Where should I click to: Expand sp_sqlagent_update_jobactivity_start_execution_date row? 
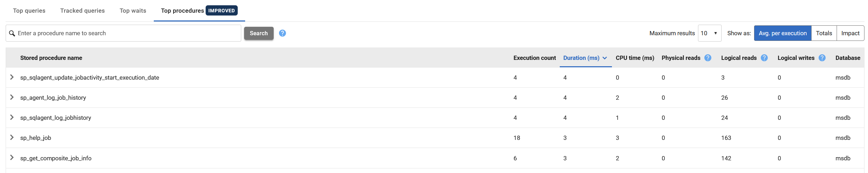12,77
